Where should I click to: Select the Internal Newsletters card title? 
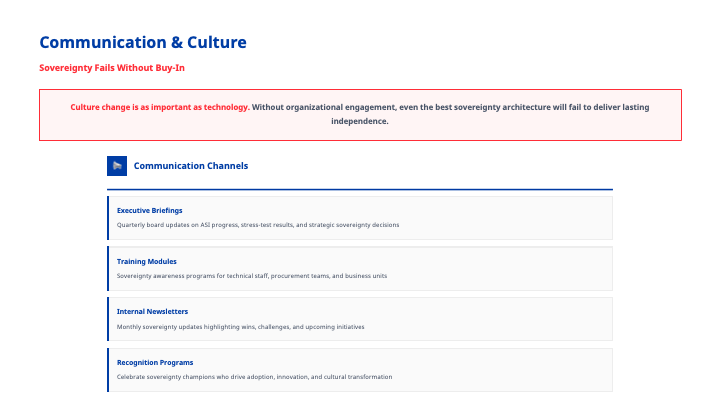pos(152,312)
